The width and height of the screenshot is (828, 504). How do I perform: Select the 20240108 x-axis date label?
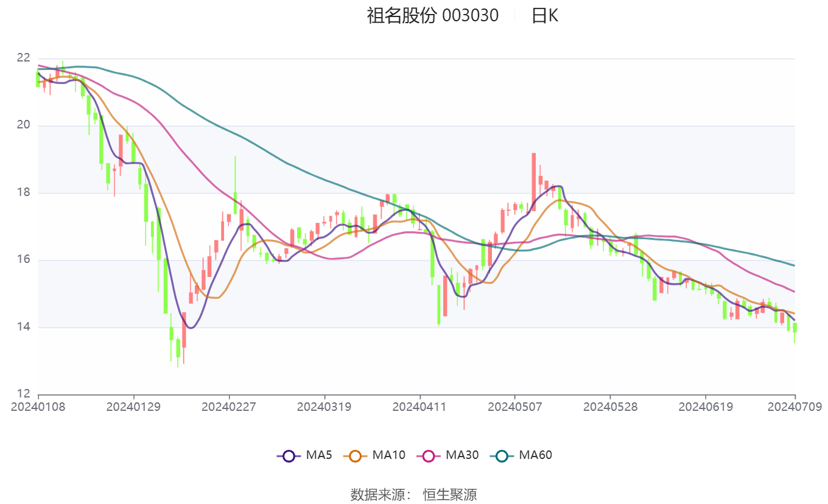(38, 407)
